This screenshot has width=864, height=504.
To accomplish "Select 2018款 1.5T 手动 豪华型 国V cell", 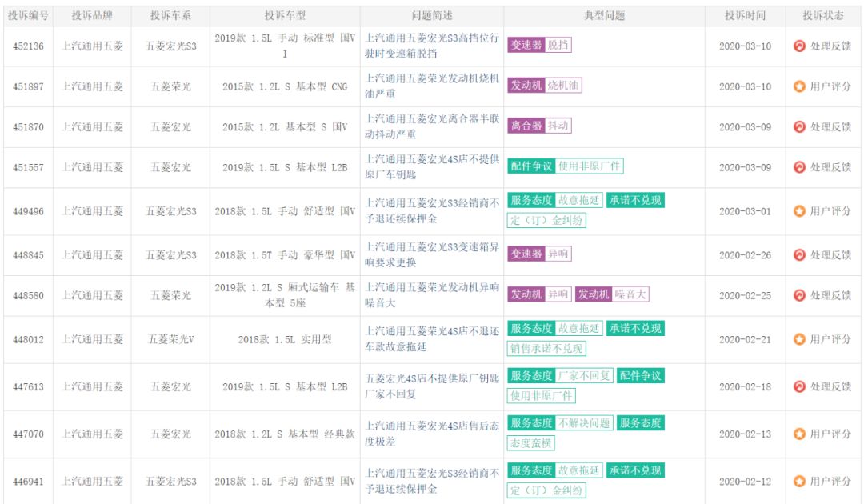I will coord(285,255).
